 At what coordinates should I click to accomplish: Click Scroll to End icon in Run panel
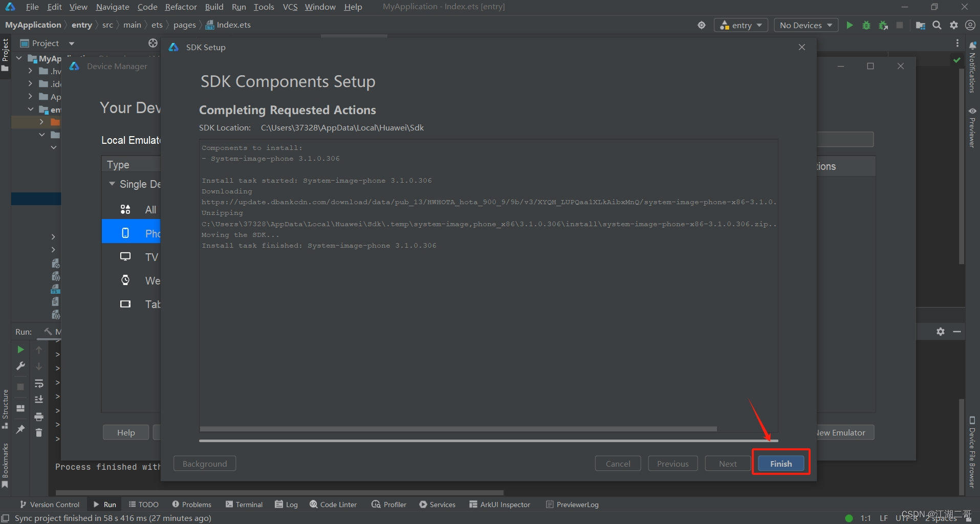pos(39,399)
